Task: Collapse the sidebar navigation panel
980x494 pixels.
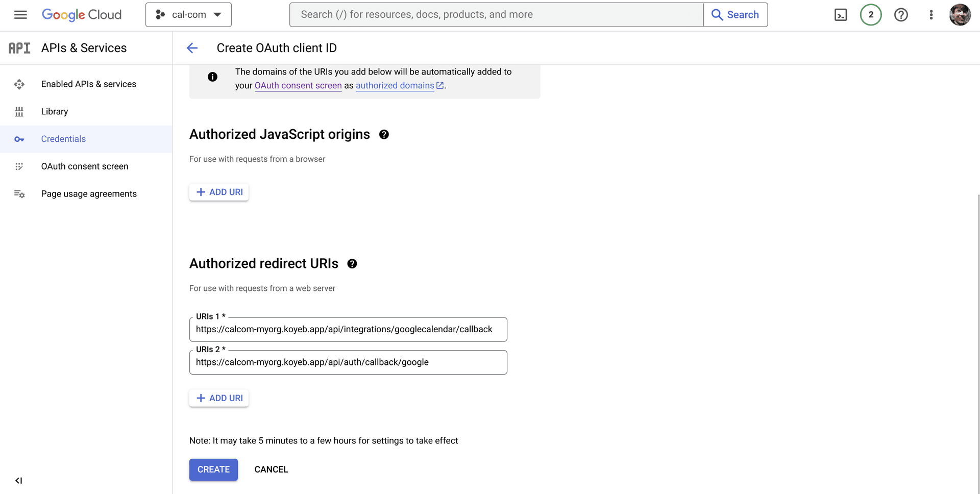Action: pos(19,480)
